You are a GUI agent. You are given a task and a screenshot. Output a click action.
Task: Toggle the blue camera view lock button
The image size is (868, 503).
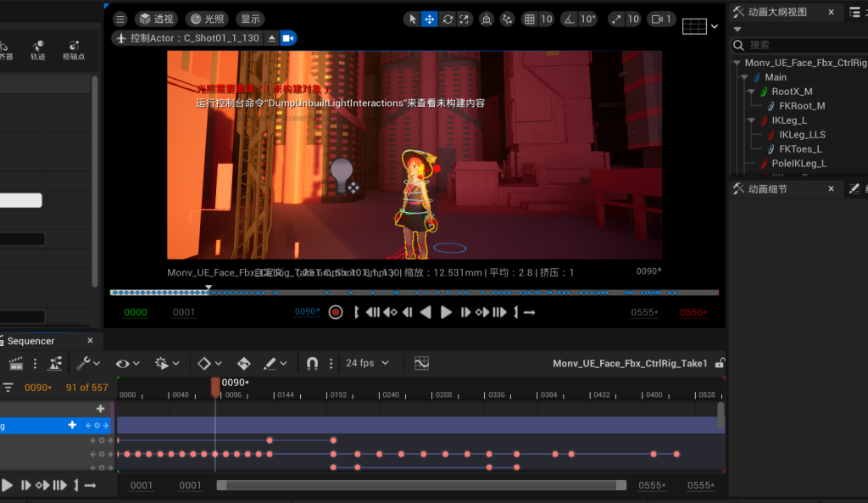(288, 38)
